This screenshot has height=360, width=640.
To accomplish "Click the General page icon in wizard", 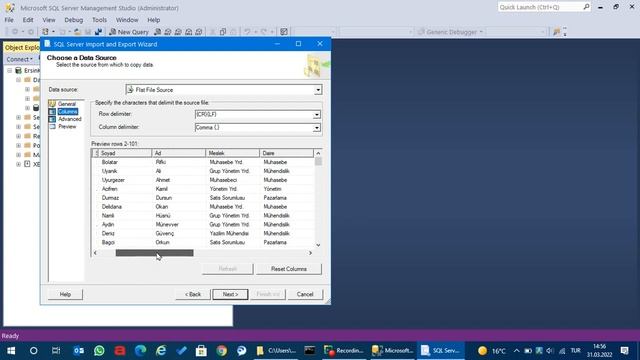I will point(52,104).
